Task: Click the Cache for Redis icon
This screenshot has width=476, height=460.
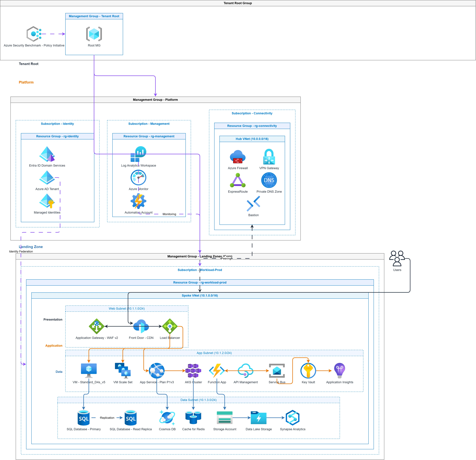Action: coord(193,418)
